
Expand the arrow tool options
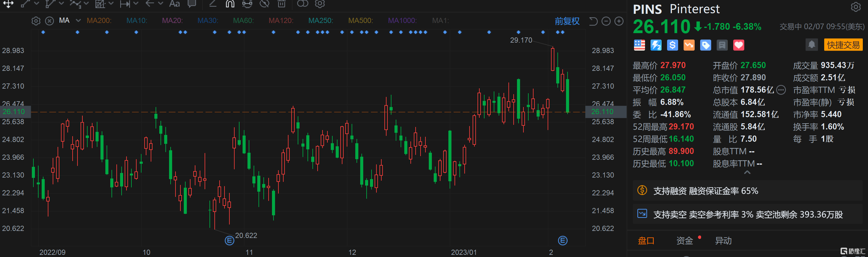click(161, 4)
